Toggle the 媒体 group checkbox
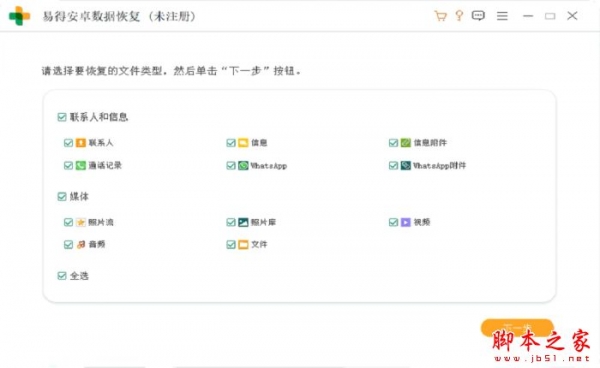600x368 pixels. pos(62,197)
